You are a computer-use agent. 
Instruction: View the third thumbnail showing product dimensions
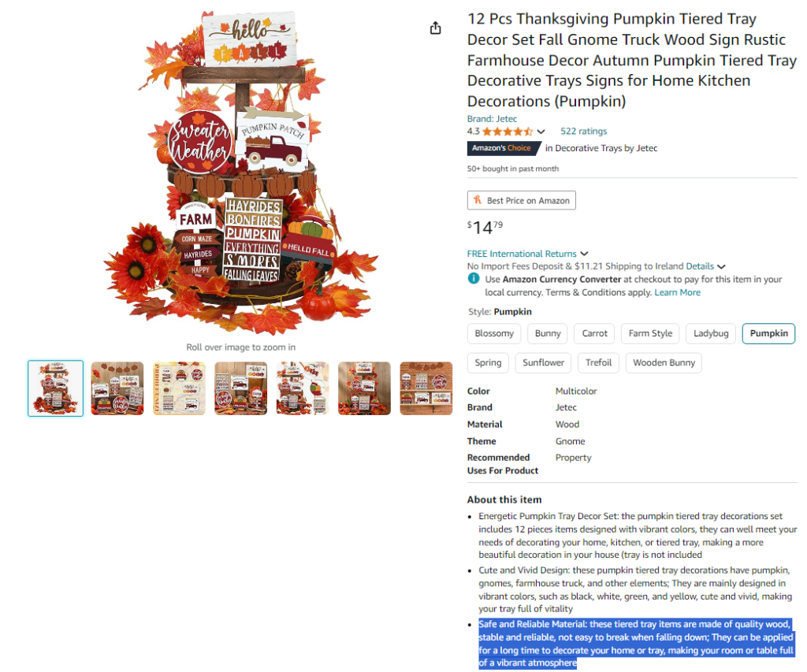tap(179, 388)
